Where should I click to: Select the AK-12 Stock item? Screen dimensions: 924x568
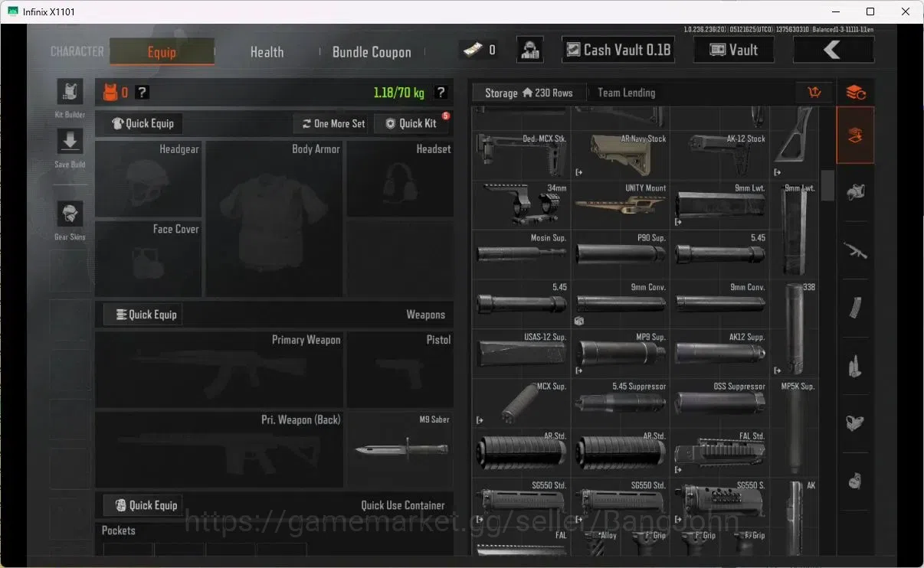719,155
